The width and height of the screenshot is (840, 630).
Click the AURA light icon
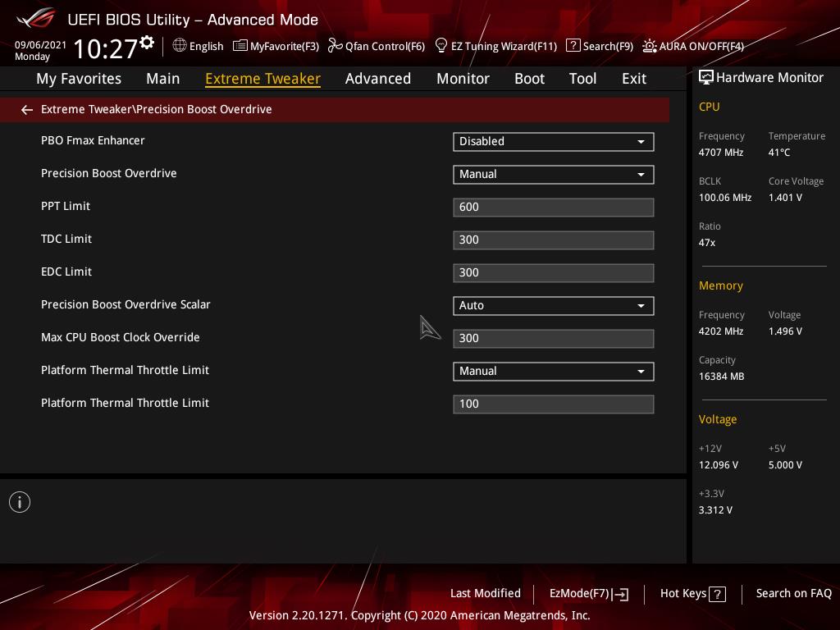click(x=650, y=46)
